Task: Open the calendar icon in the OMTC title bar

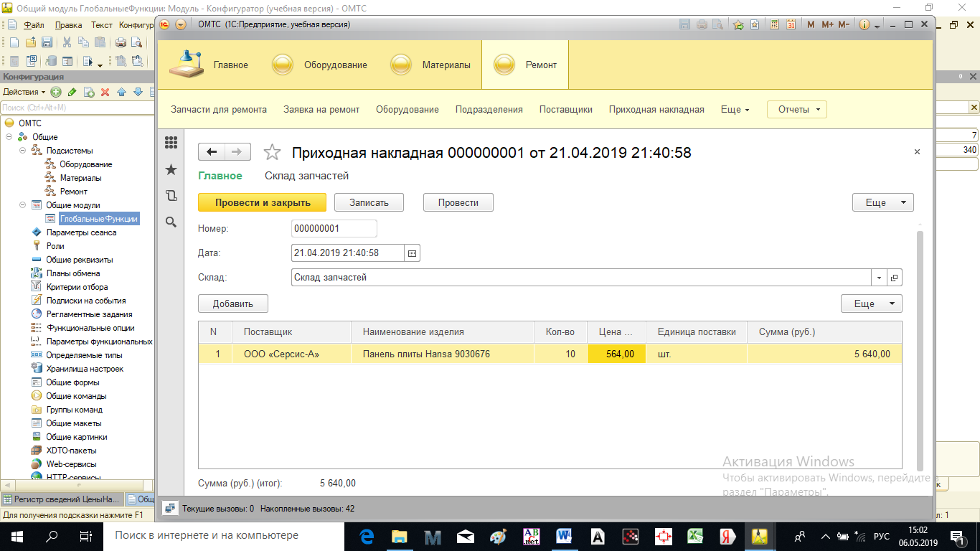Action: 791,24
